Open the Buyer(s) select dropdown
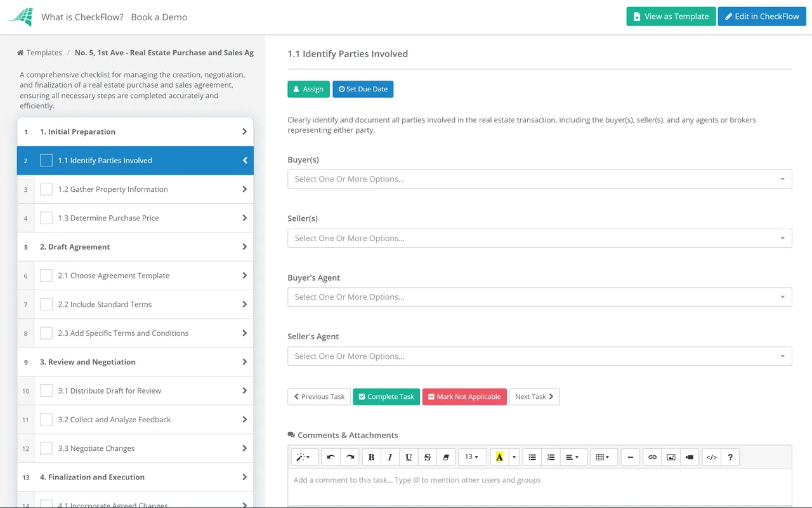This screenshot has width=812, height=508. coord(540,179)
